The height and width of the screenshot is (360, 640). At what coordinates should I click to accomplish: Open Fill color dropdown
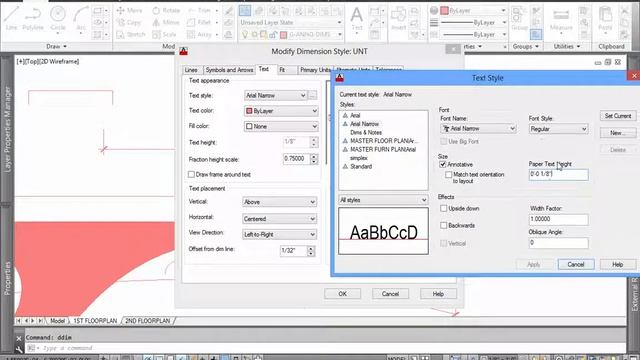[x=281, y=127]
